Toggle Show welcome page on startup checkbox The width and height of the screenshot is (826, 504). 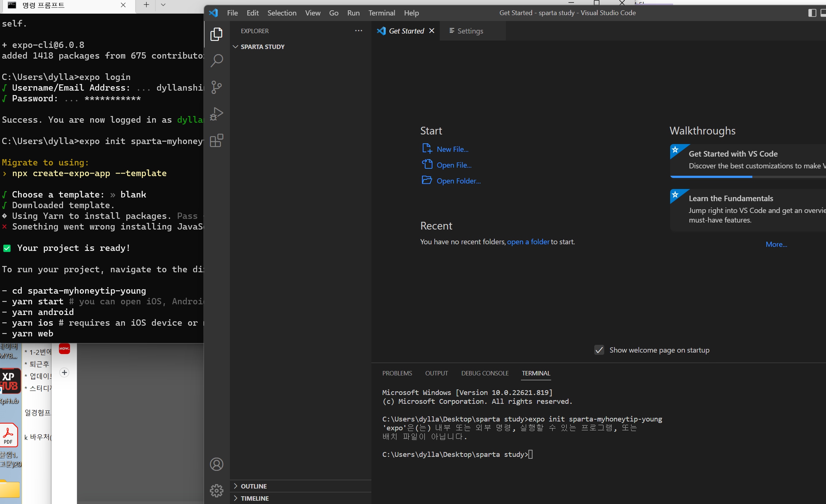(599, 350)
